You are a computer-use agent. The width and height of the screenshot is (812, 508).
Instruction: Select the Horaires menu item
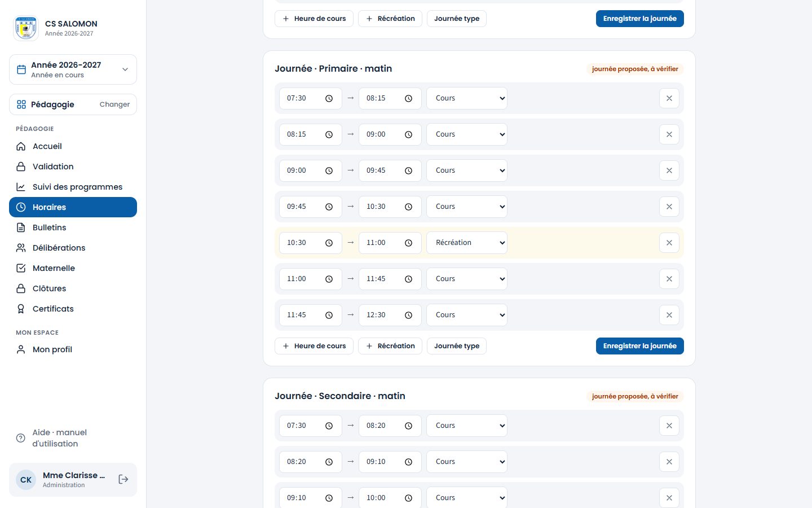coord(73,207)
